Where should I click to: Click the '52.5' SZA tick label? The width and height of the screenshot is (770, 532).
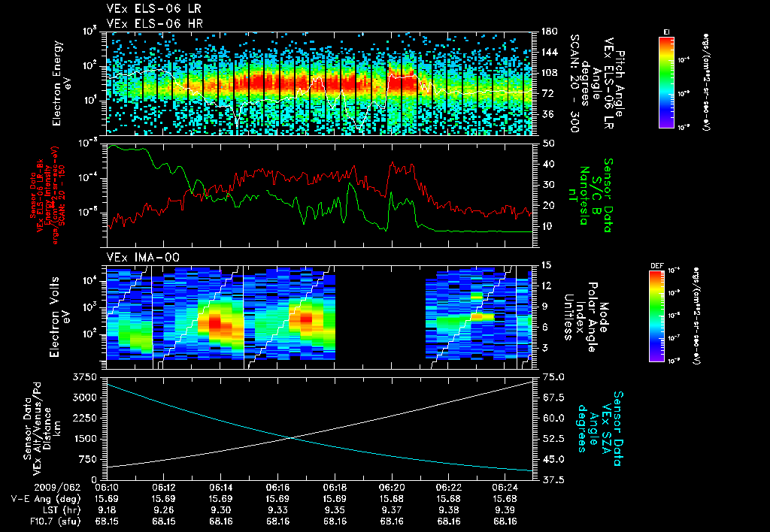[553, 439]
